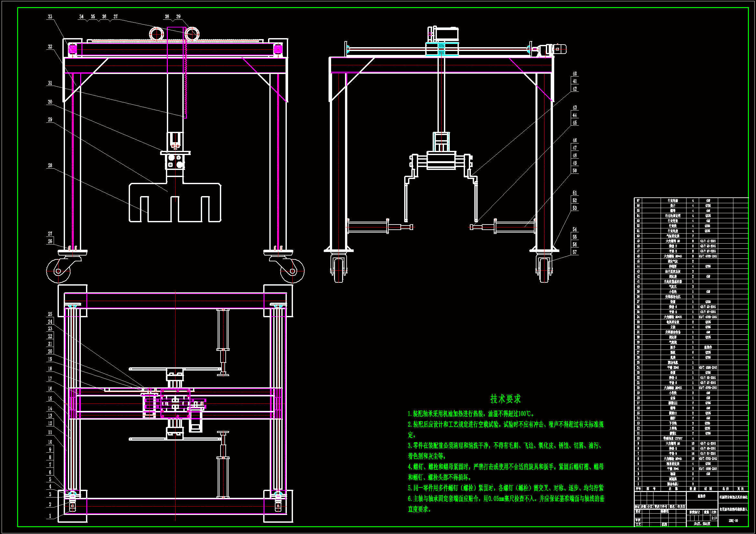This screenshot has height=534, width=756.
Task: Click part number 1 callout at bottom-left
Action: [x=50, y=516]
